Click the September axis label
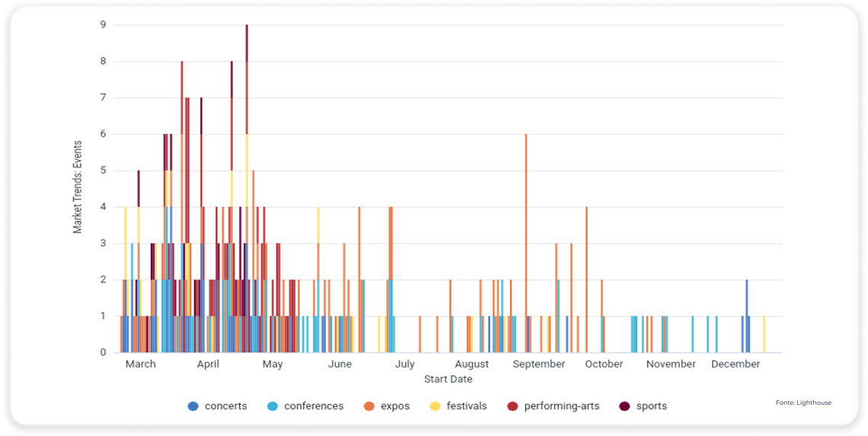Viewport: 868px width, 436px height. point(538,364)
